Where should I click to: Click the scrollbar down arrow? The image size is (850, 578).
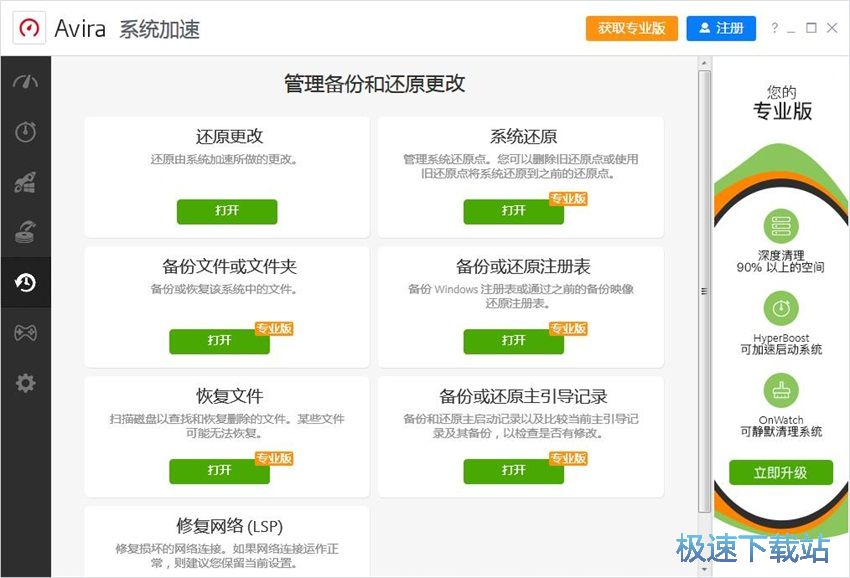(x=704, y=570)
